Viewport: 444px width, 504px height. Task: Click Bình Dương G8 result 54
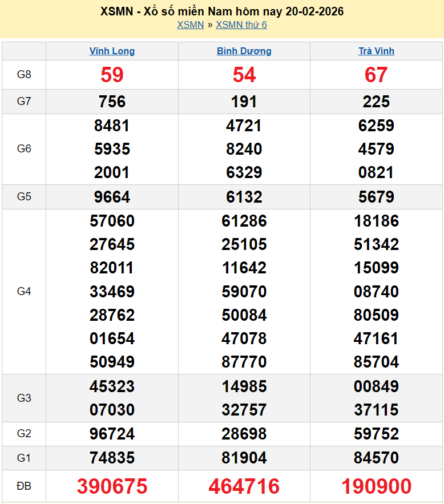pyautogui.click(x=244, y=75)
